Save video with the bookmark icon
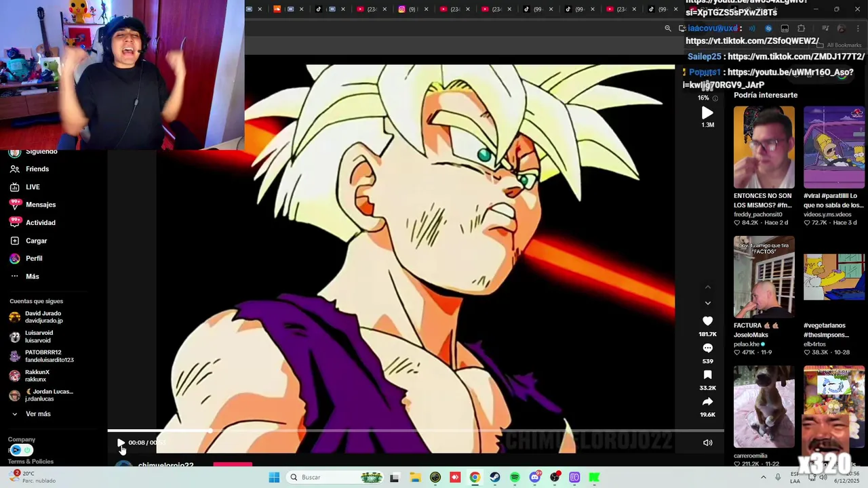Screen dimensions: 868x488 (x=707, y=375)
